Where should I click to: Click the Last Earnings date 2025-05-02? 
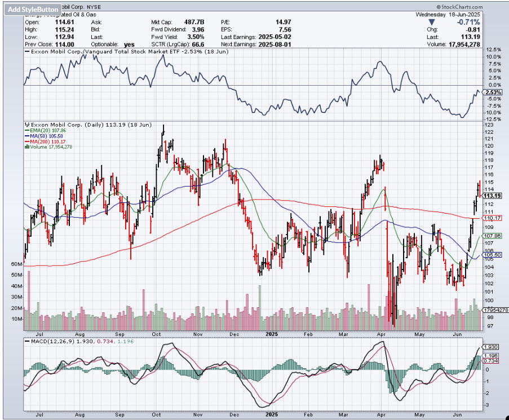[275, 37]
